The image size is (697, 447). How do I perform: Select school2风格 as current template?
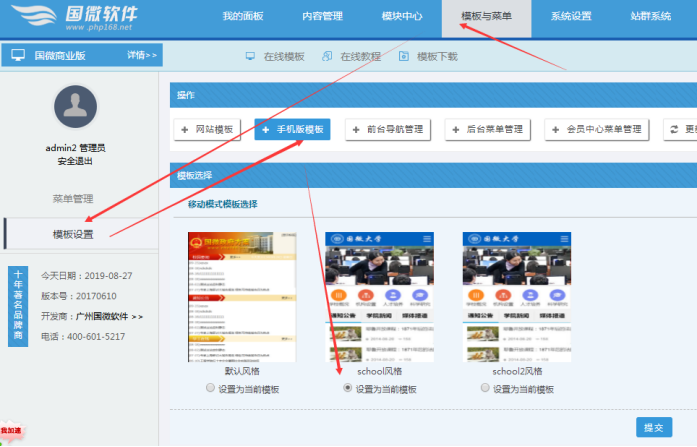point(486,388)
